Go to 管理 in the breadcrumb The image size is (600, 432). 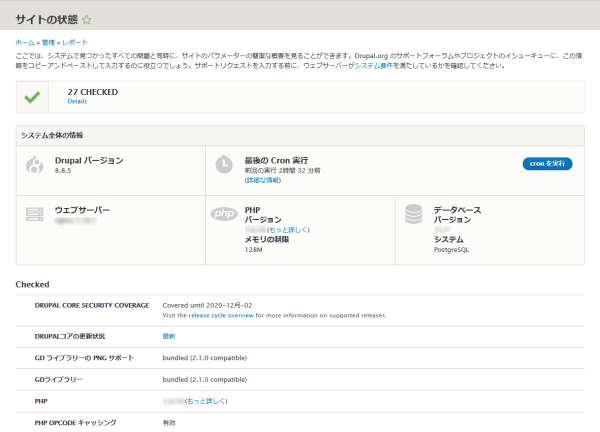pyautogui.click(x=48, y=43)
